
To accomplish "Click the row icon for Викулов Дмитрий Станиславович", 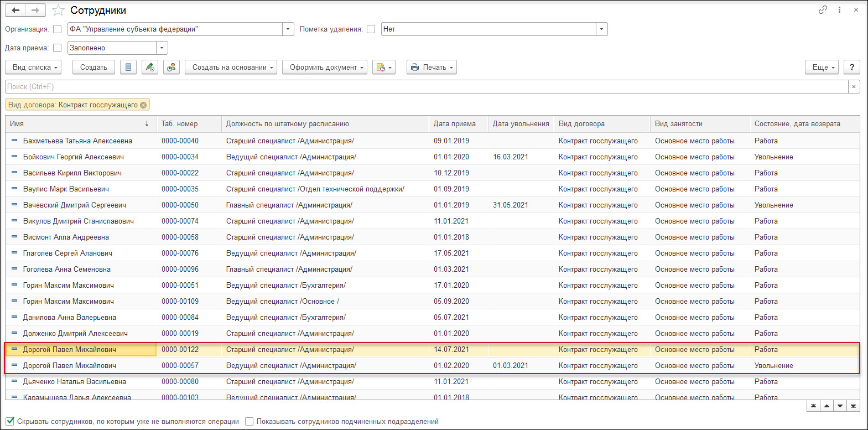I will (14, 221).
